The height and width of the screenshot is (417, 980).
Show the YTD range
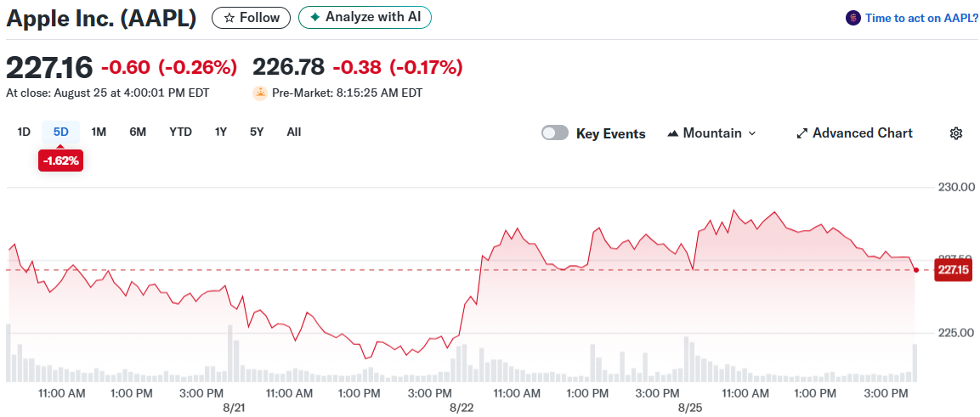(x=181, y=132)
